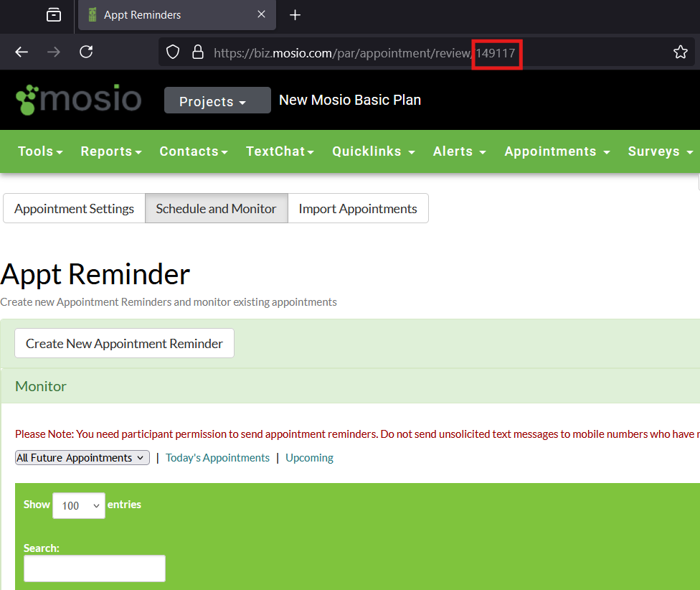The image size is (700, 590).
Task: Open the Contacts menu
Action: coord(194,151)
